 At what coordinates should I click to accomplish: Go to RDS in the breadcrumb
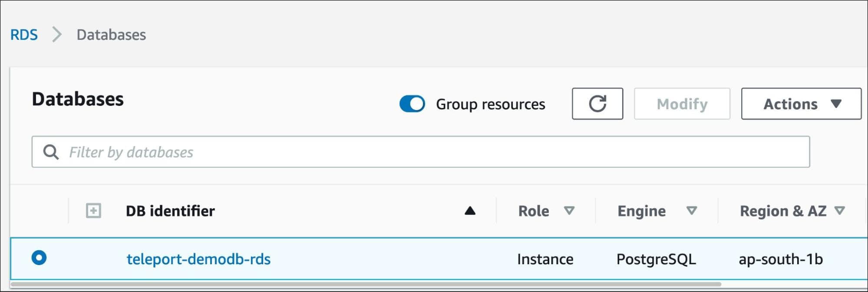[x=24, y=35]
